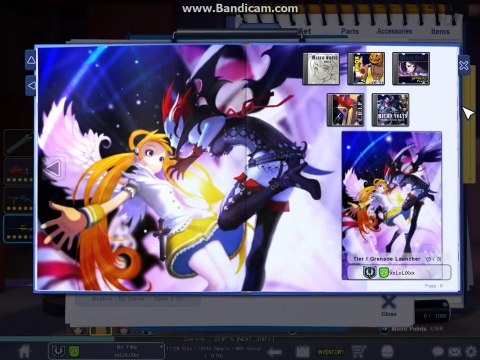Select the large angel and demon preview image
Image resolution: width=480 pixels, height=360 pixels.
tap(392, 193)
